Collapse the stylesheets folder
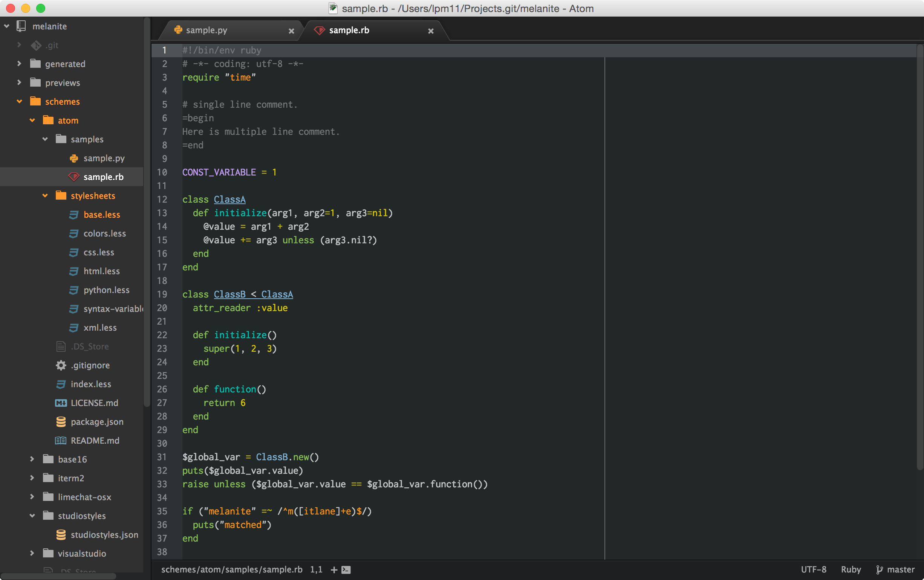 point(45,195)
